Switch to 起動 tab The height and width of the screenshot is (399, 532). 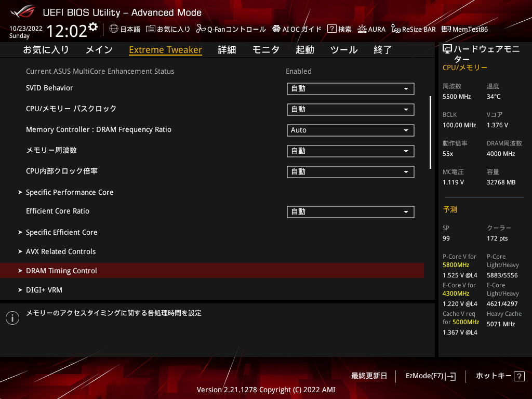click(x=304, y=50)
